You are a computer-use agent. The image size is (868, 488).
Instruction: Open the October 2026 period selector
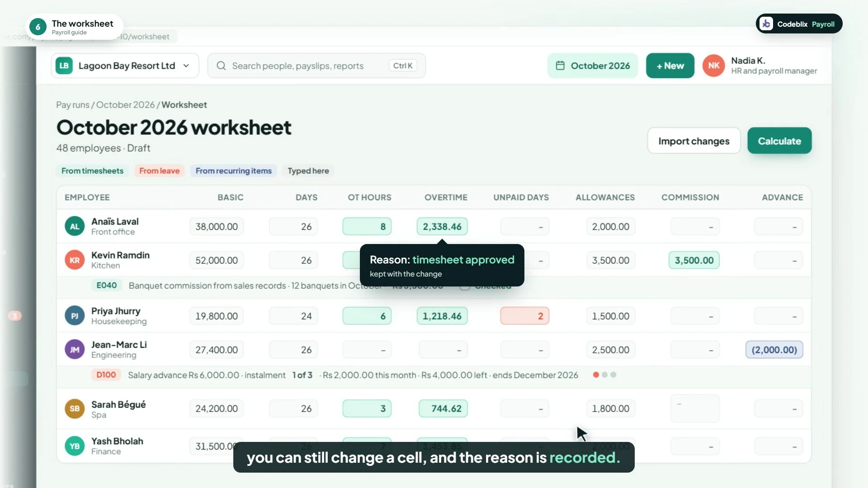tap(593, 66)
